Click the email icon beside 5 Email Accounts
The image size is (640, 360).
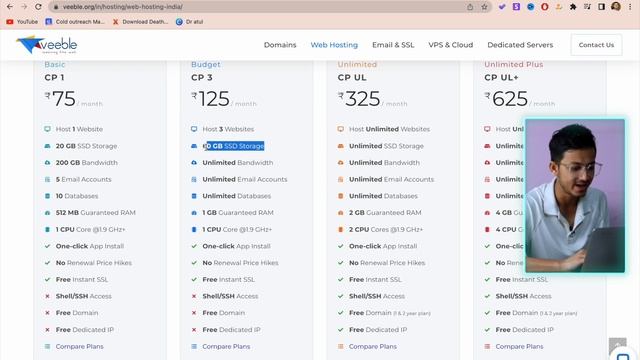tap(47, 179)
